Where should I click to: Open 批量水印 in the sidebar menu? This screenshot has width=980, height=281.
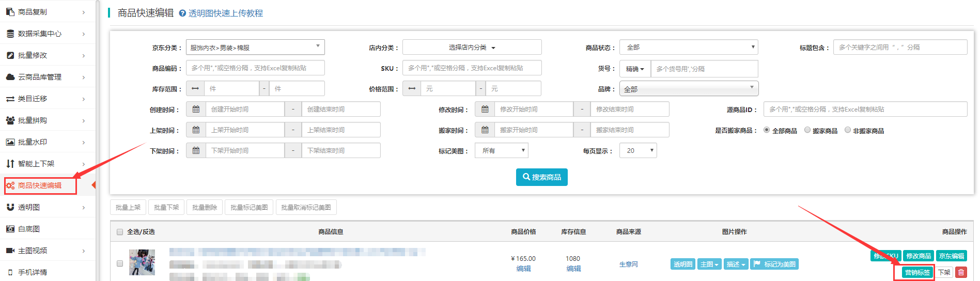pos(33,142)
